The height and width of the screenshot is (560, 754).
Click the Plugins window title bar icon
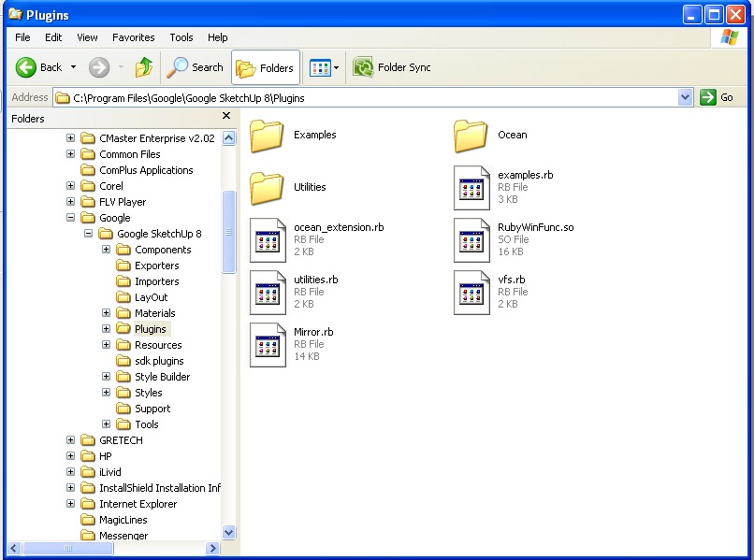click(15, 14)
